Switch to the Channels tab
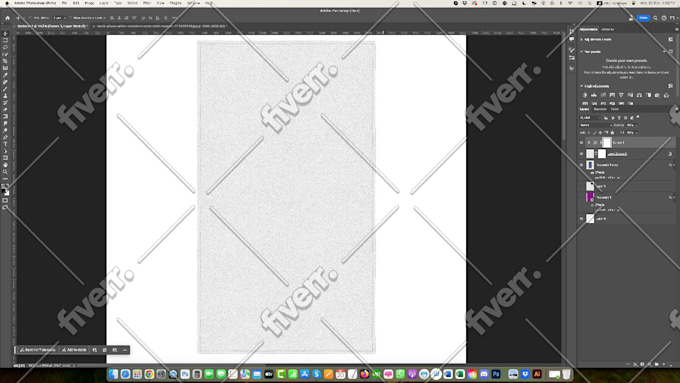 (x=600, y=109)
